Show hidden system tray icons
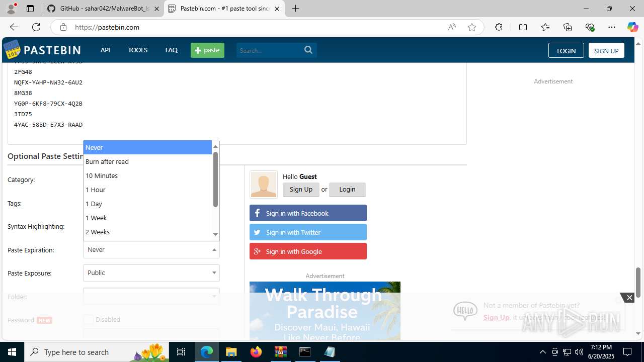The height and width of the screenshot is (362, 644). click(542, 352)
